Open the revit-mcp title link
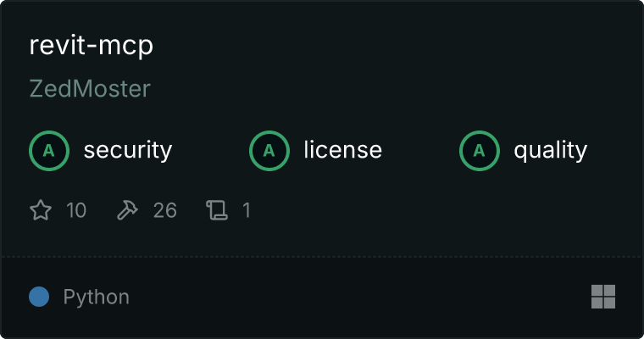Image resolution: width=644 pixels, height=339 pixels. [92, 45]
